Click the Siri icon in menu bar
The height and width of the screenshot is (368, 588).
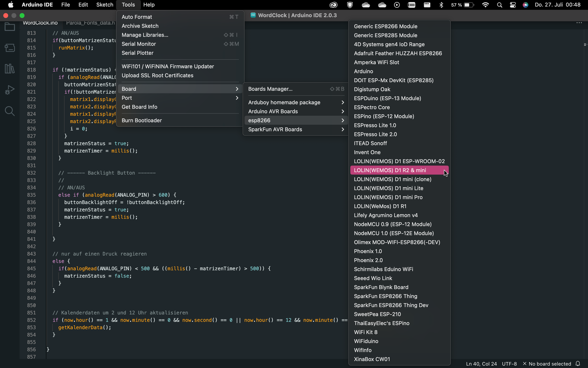tap(525, 5)
